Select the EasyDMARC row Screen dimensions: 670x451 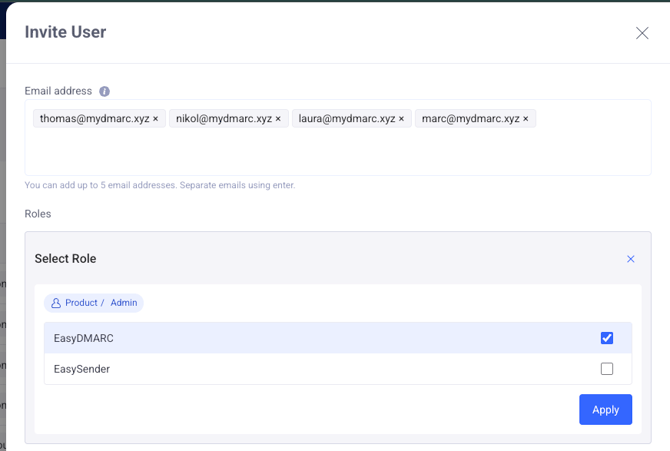click(300, 338)
